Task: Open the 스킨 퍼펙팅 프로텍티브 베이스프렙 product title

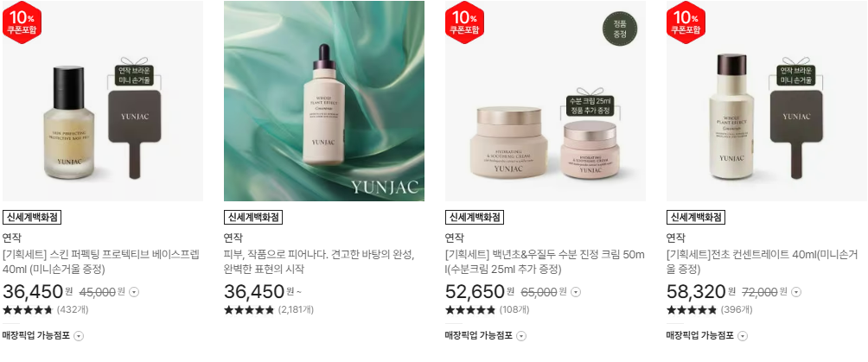Action: 101,262
